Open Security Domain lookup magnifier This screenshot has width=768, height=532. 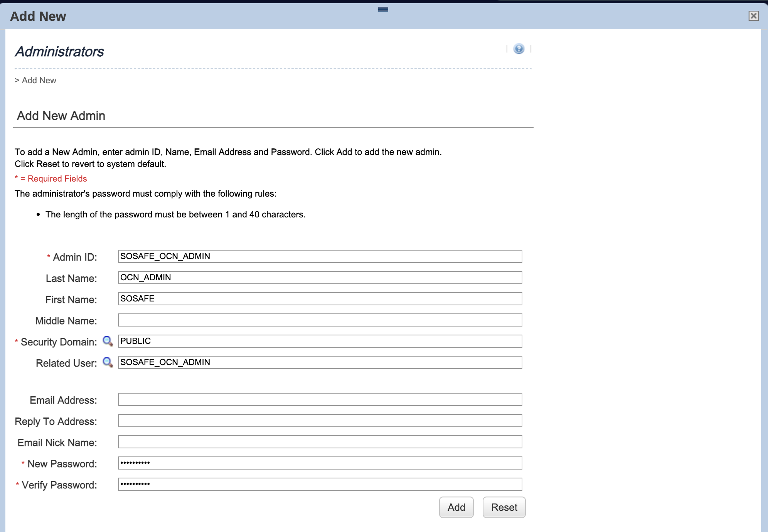point(108,341)
